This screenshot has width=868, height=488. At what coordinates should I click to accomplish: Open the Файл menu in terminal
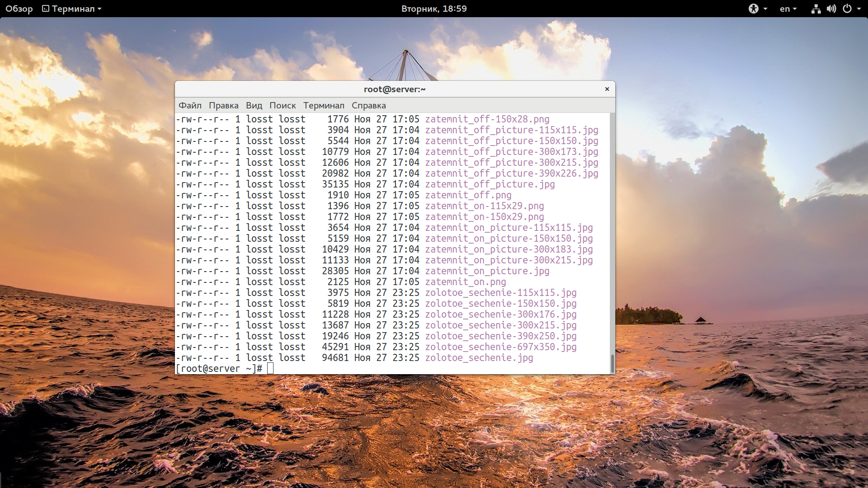(190, 105)
